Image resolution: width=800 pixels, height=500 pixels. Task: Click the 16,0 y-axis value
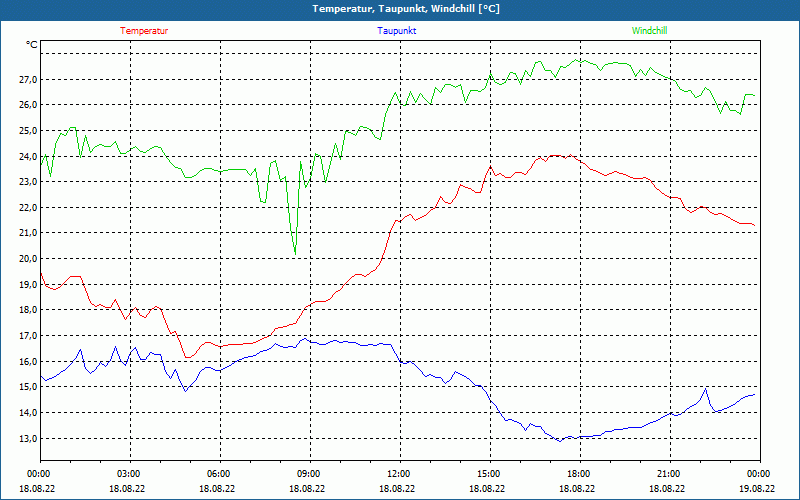click(x=29, y=362)
